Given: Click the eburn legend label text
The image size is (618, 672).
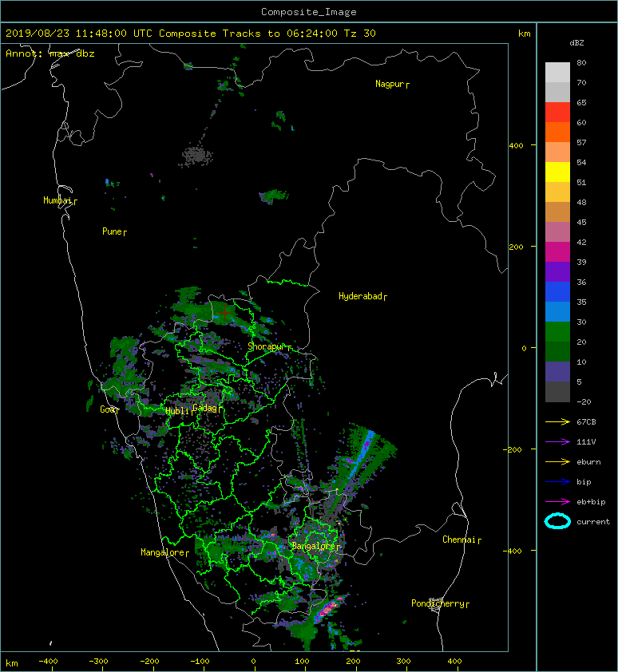Looking at the screenshot, I should (x=588, y=462).
